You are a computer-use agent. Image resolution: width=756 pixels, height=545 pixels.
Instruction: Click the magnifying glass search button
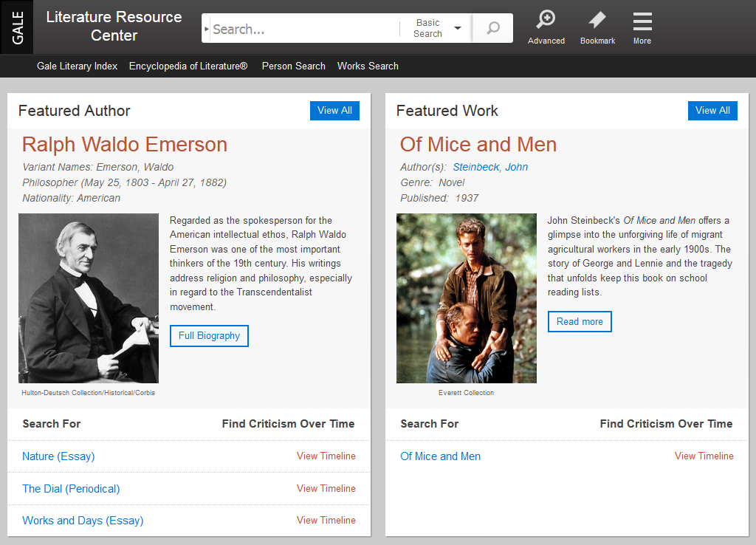492,29
